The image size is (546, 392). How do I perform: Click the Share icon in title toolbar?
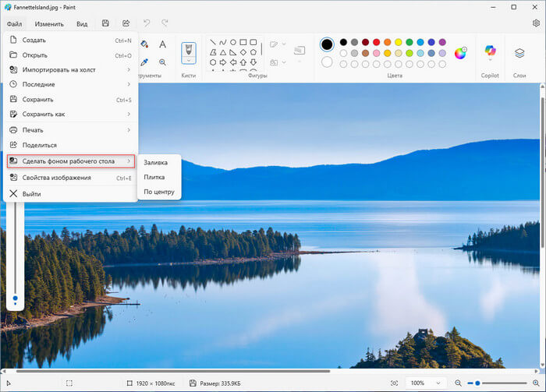[126, 23]
